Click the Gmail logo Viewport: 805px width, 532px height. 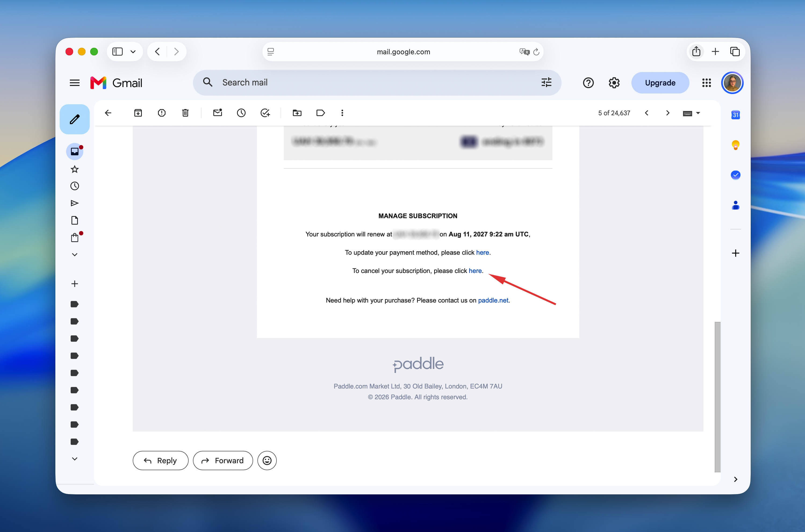point(116,83)
